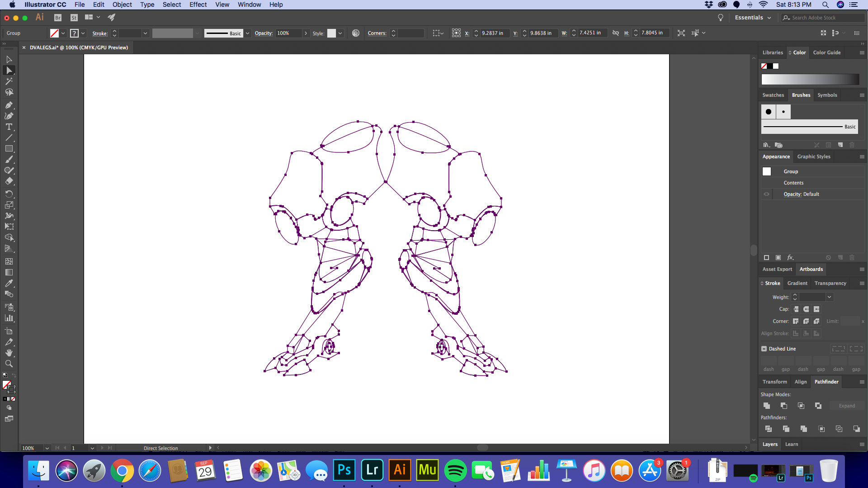Choose the Butt Cap stroke option
Viewport: 868px width, 488px height.
(x=796, y=309)
